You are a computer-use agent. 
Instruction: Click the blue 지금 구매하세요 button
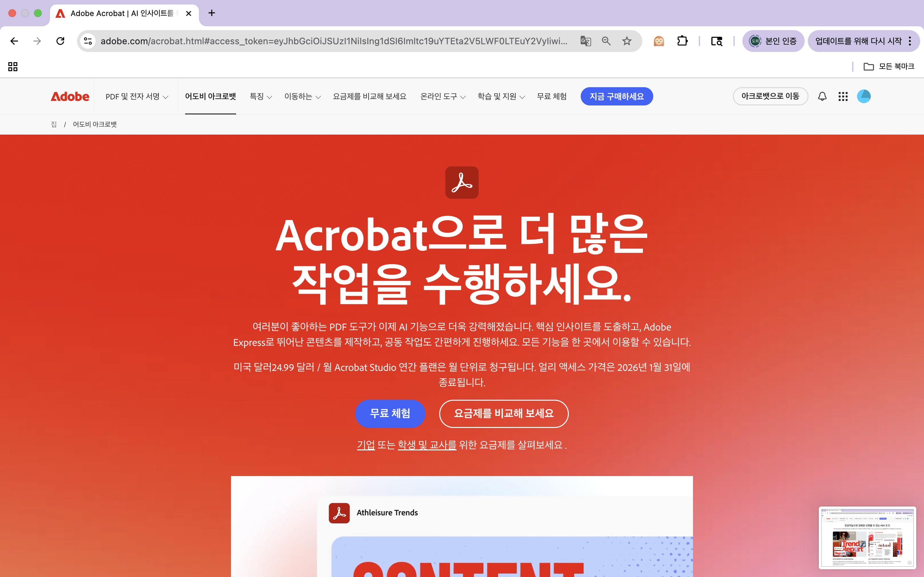pos(617,96)
